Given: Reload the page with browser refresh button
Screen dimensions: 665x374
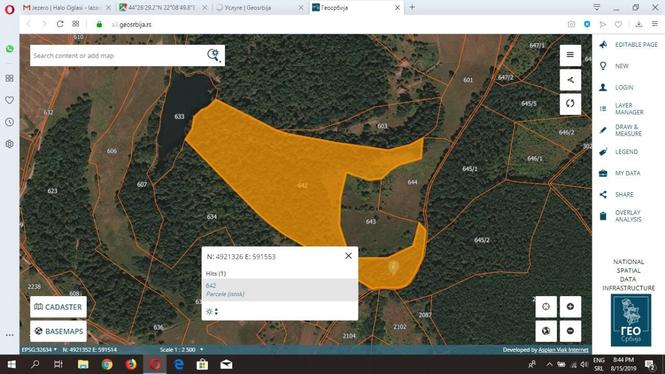Looking at the screenshot, I should pyautogui.click(x=60, y=24).
